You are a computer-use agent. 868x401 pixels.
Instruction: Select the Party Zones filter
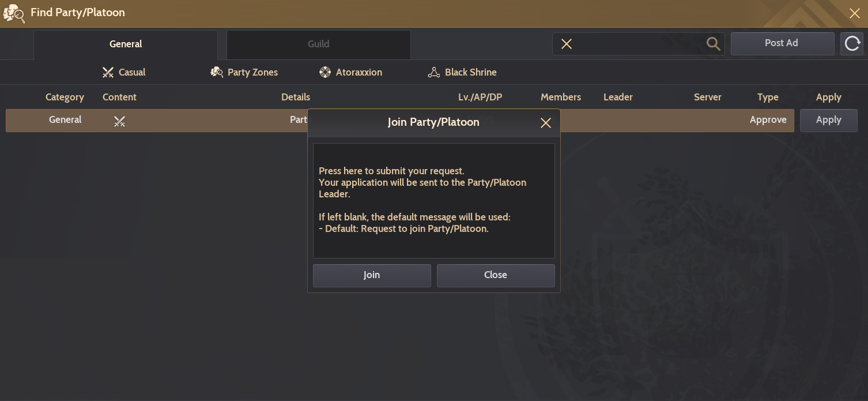point(244,73)
